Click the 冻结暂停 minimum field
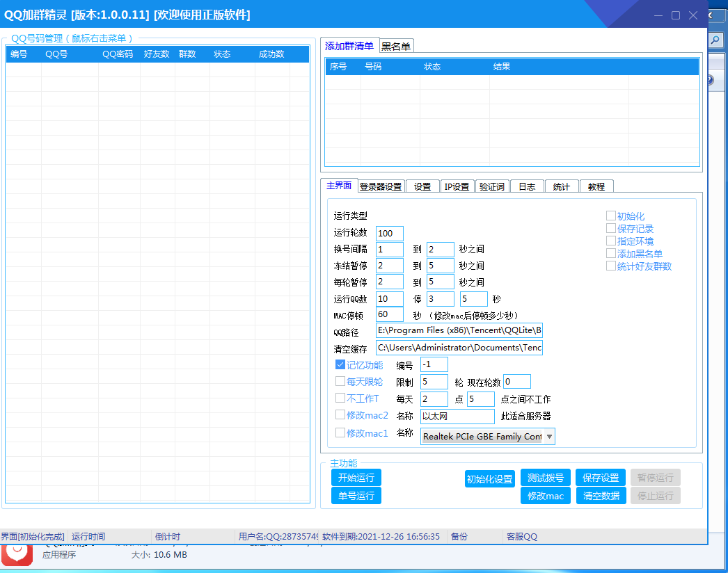Viewport: 728px width, 573px height. coord(390,266)
